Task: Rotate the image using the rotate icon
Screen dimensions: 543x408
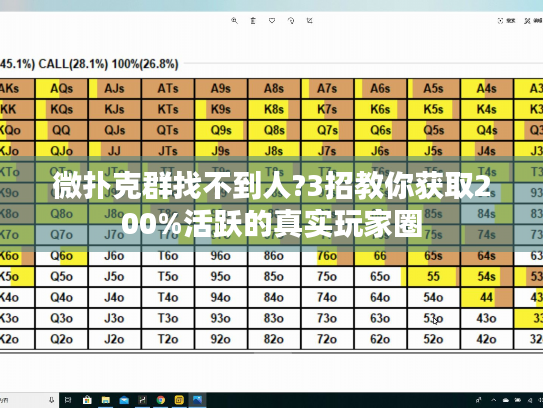Action: click(x=291, y=21)
